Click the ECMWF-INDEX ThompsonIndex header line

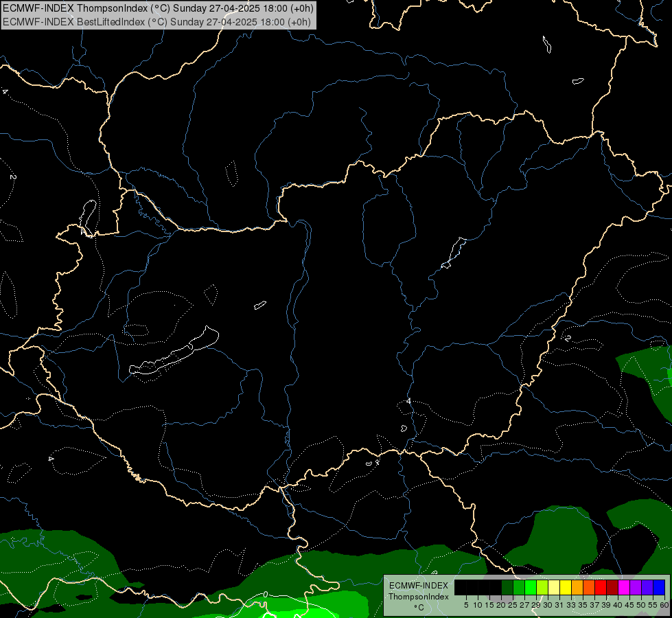click(x=158, y=8)
